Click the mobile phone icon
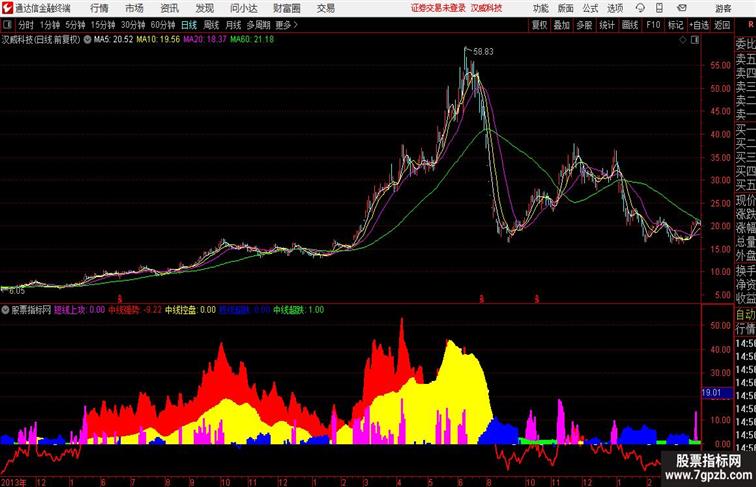Image resolution: width=756 pixels, height=487 pixels. pyautogui.click(x=659, y=8)
